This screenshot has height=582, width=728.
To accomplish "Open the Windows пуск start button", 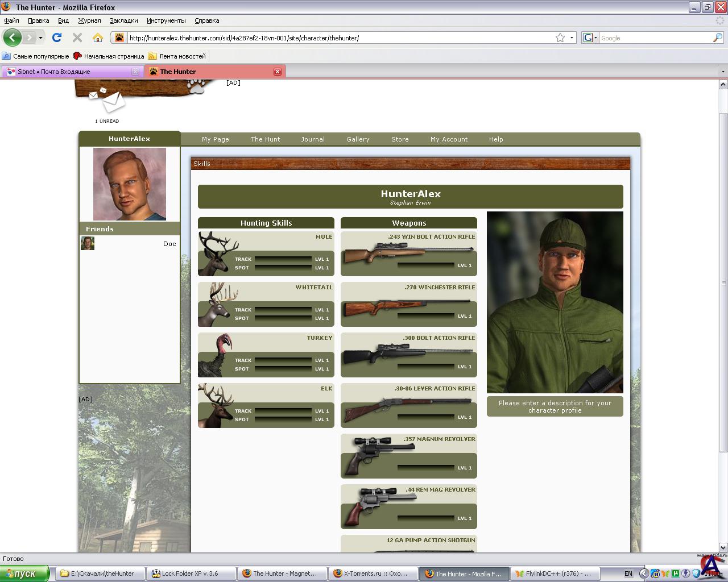I will [x=25, y=573].
